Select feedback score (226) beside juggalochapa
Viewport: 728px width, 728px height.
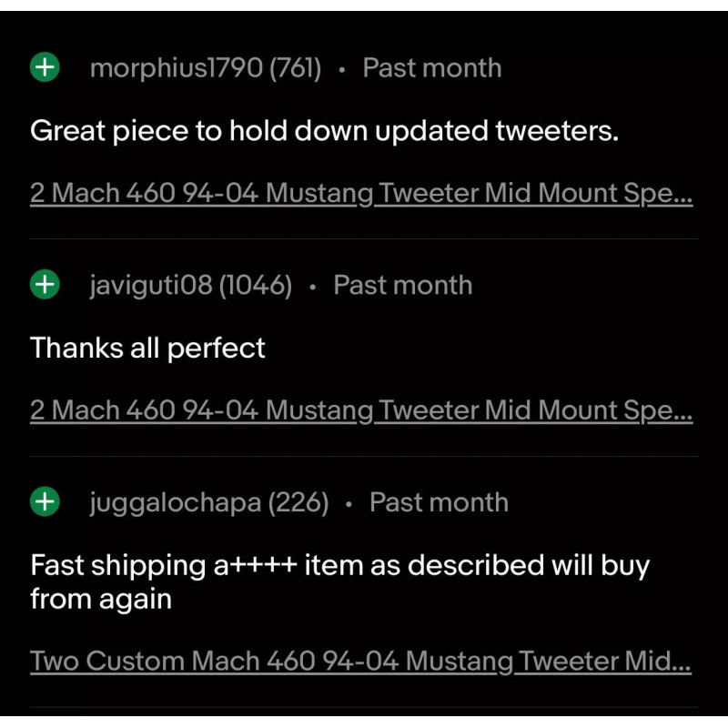[298, 502]
